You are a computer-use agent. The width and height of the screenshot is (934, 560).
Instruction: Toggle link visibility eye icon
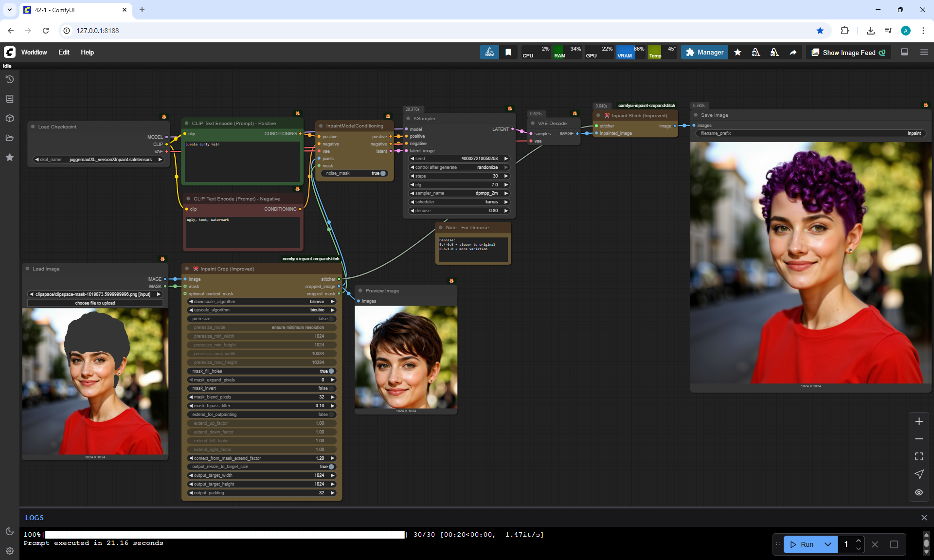919,492
